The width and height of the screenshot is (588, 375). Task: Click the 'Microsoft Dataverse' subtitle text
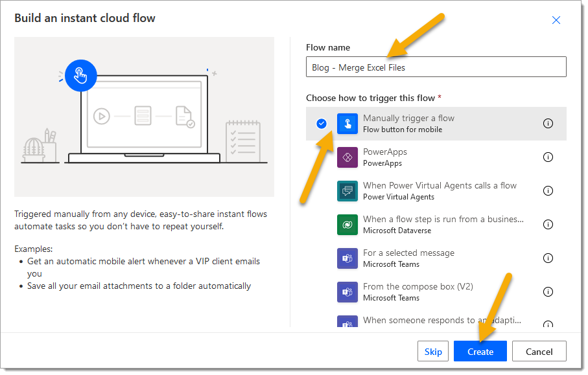tap(397, 231)
